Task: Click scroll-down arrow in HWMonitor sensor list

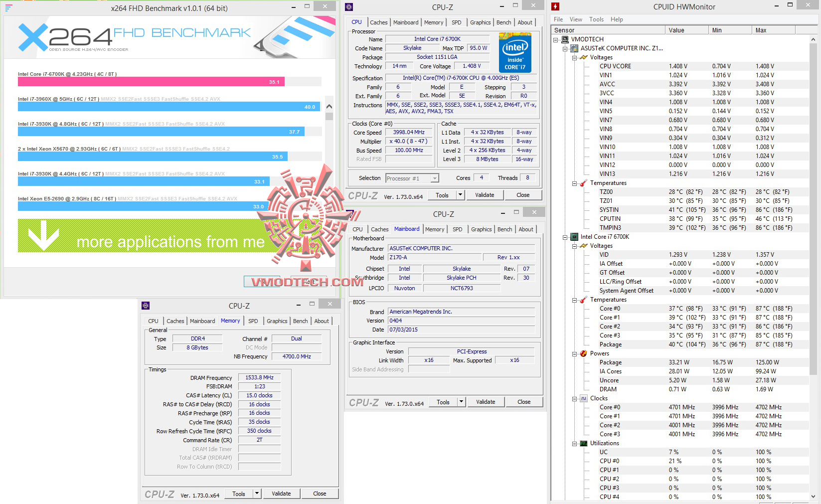Action: click(x=814, y=497)
